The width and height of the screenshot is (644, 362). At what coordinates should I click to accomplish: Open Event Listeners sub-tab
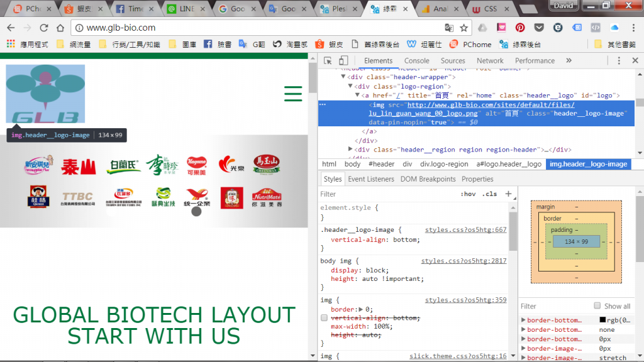(371, 179)
